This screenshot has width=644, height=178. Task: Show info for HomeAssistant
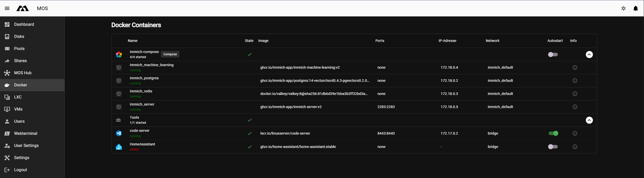(575, 147)
